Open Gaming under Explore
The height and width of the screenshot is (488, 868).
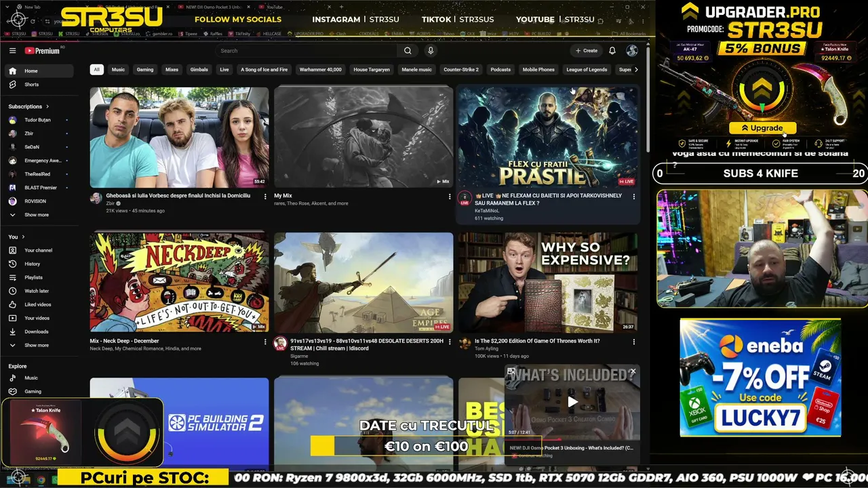pos(39,391)
